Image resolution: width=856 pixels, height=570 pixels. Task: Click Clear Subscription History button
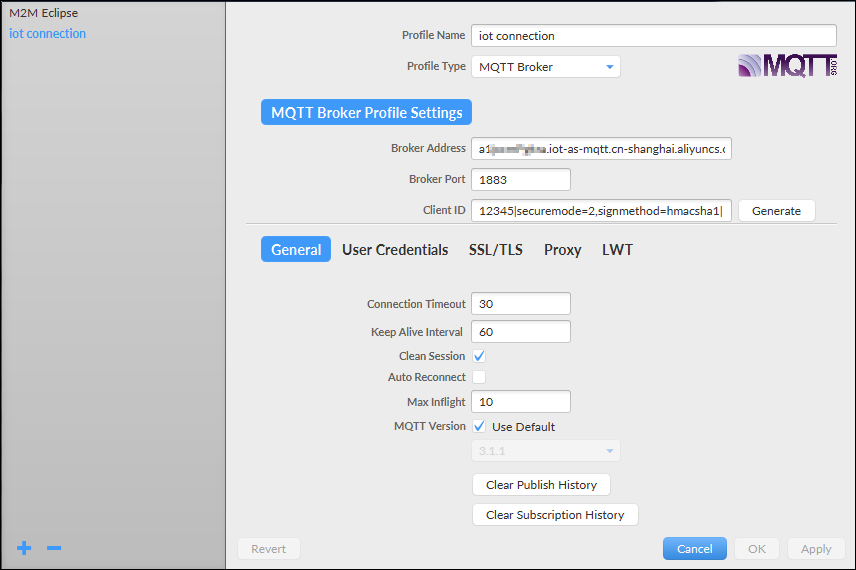point(555,515)
